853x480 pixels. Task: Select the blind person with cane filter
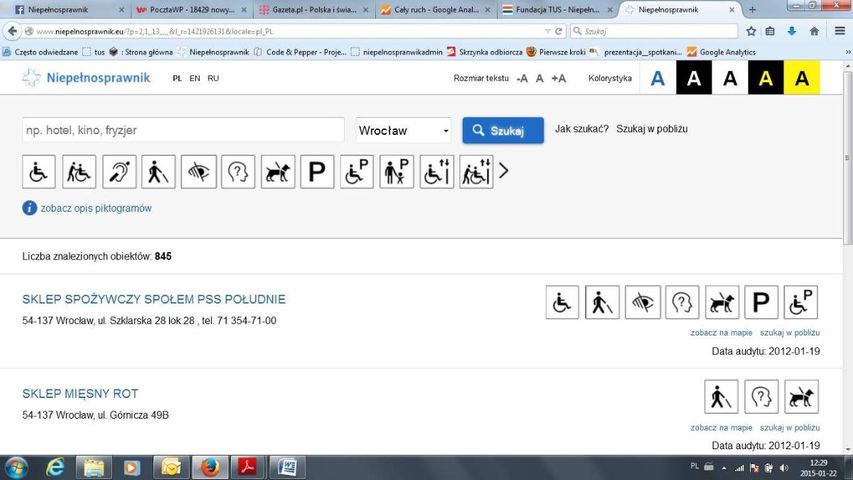pyautogui.click(x=158, y=172)
